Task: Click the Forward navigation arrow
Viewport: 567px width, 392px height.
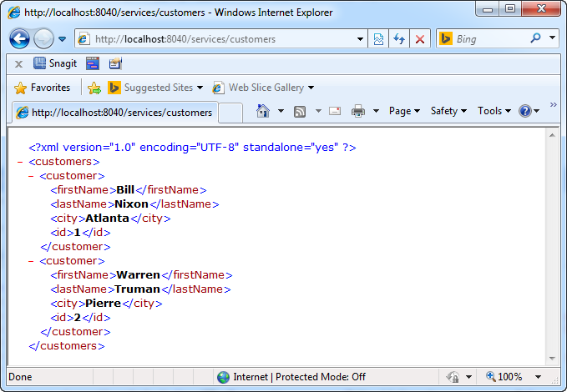Action: pos(43,38)
